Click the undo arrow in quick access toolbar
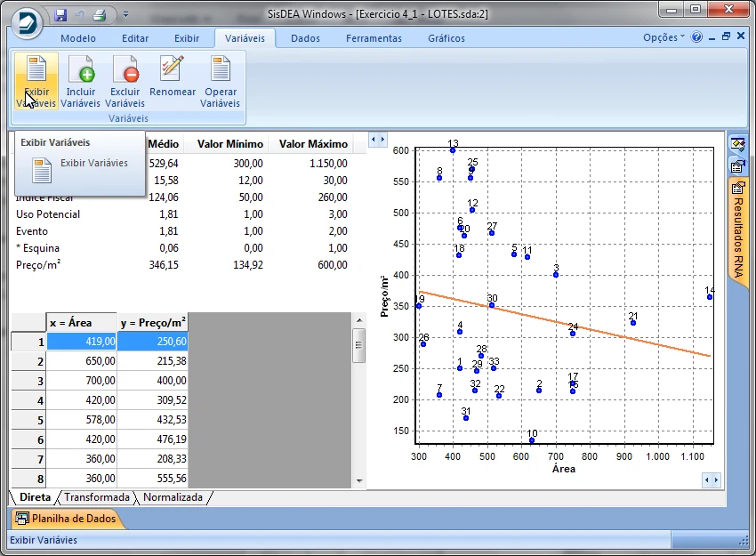The width and height of the screenshot is (756, 556). pos(80,15)
